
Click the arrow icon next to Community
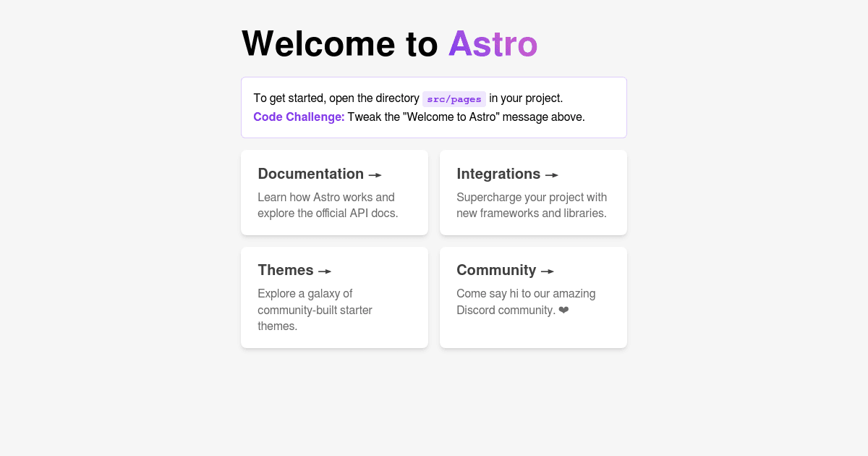click(548, 271)
